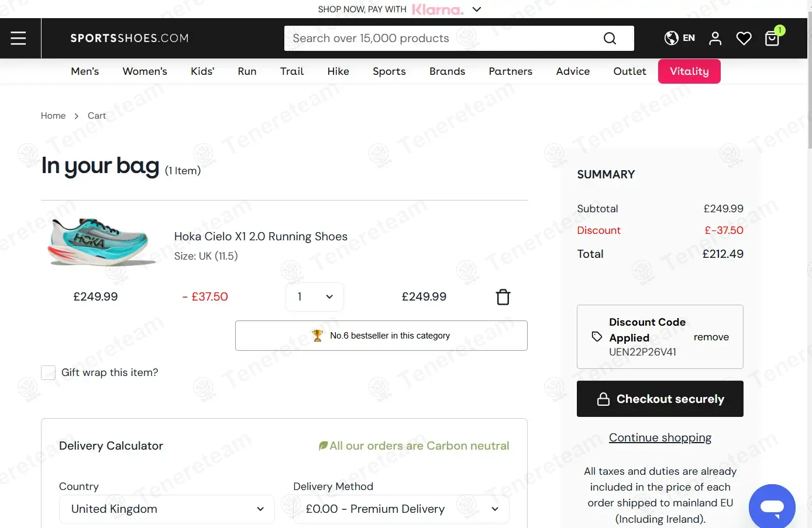Tick the Gift wrap this item checkbox
Screen dimensions: 812x528
(x=49, y=372)
